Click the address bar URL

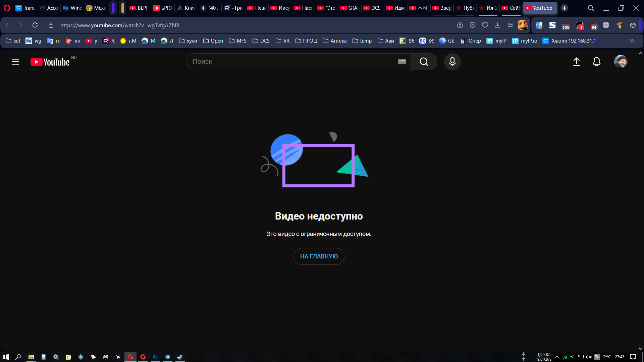[x=120, y=25]
